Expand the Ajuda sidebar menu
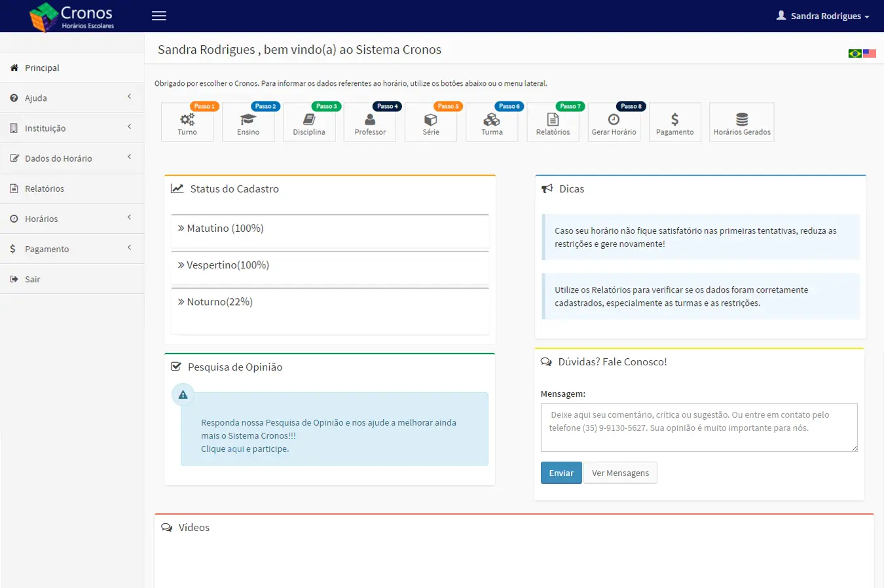Screen dimensions: 884x588 point(72,98)
